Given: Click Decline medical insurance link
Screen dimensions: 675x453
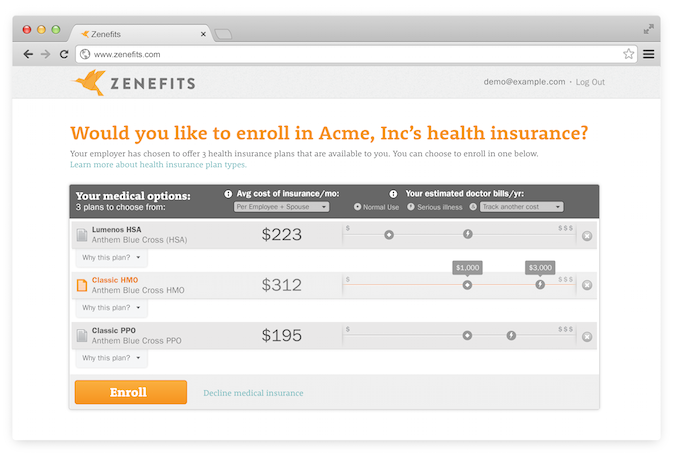Looking at the screenshot, I should click(253, 393).
